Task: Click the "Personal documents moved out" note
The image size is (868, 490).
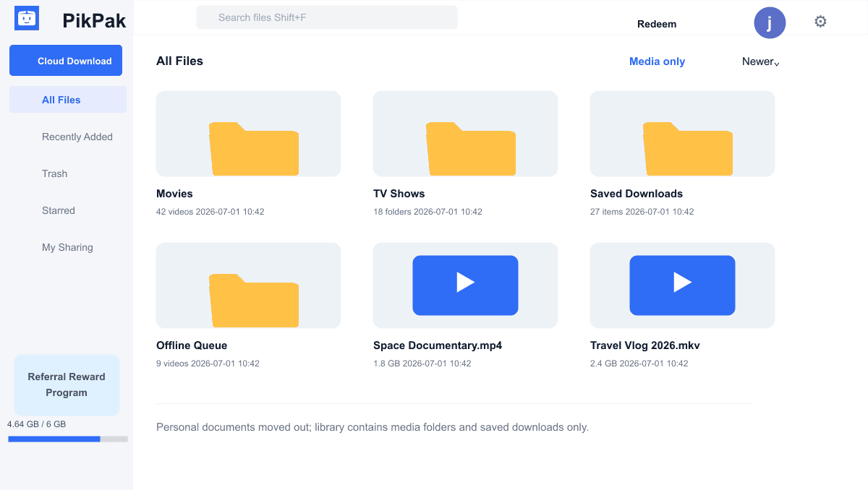Action: pos(373,427)
